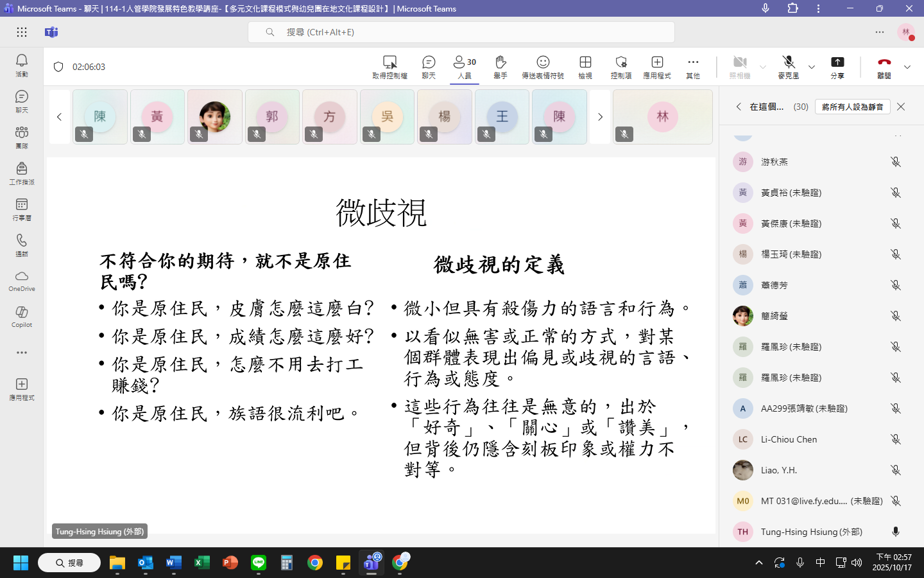The height and width of the screenshot is (578, 924).
Task: Open the More (其他) actions menu
Action: (693, 66)
